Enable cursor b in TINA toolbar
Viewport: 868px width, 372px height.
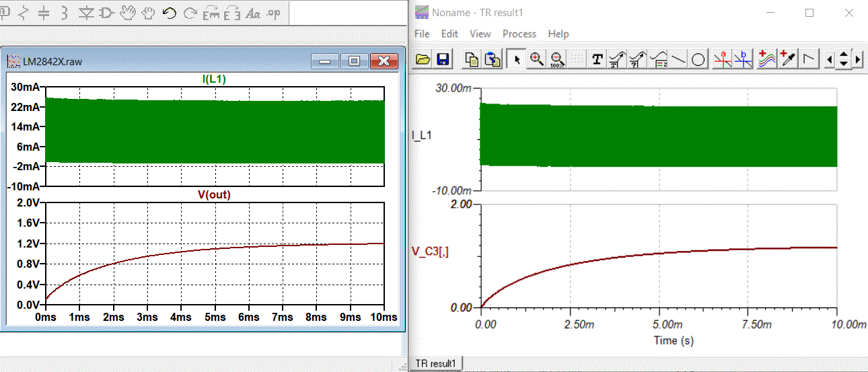click(x=743, y=59)
